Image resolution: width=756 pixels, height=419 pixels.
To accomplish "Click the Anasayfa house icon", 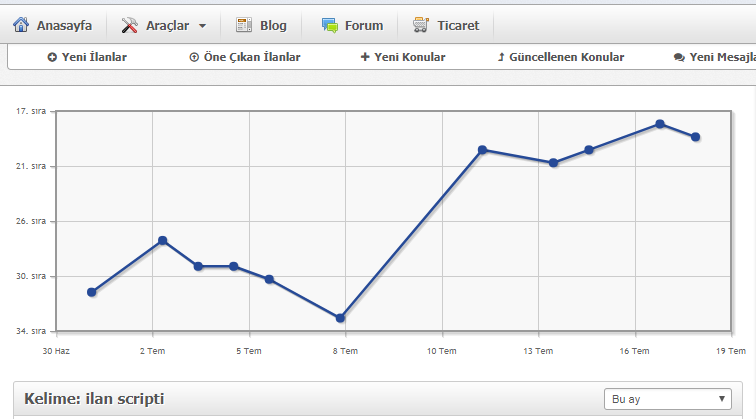I will [21, 25].
